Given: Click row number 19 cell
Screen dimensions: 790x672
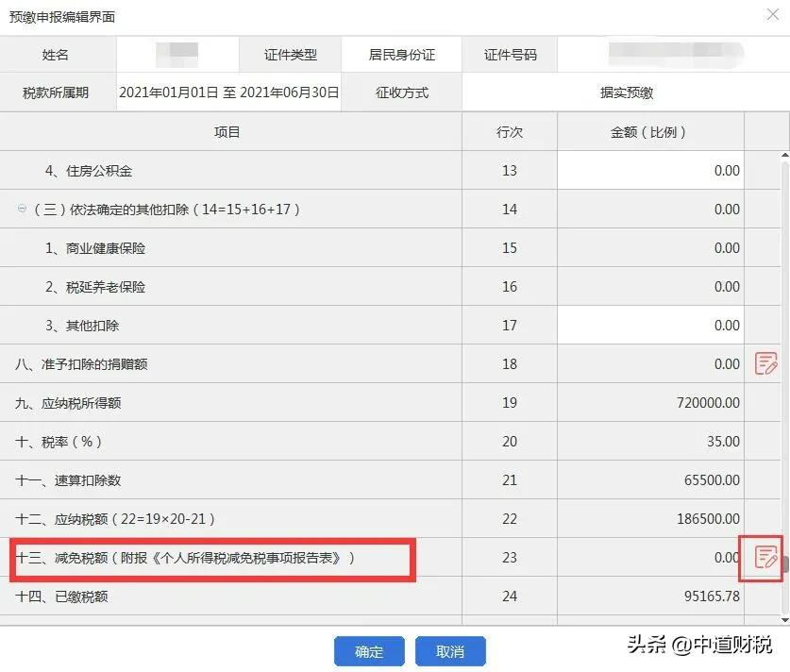Looking at the screenshot, I should click(510, 402).
